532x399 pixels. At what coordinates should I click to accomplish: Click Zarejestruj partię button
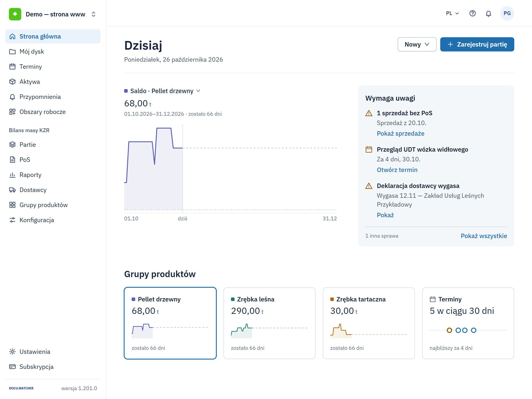tap(477, 44)
